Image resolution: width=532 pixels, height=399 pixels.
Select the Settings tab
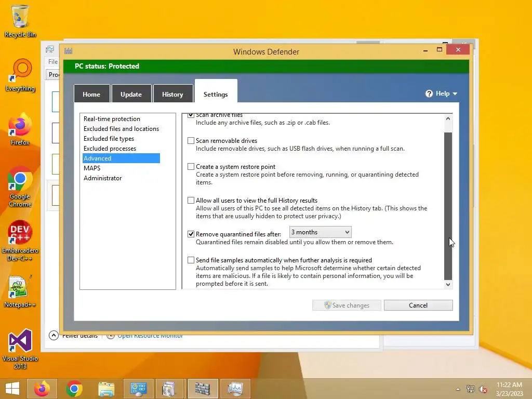[216, 91]
